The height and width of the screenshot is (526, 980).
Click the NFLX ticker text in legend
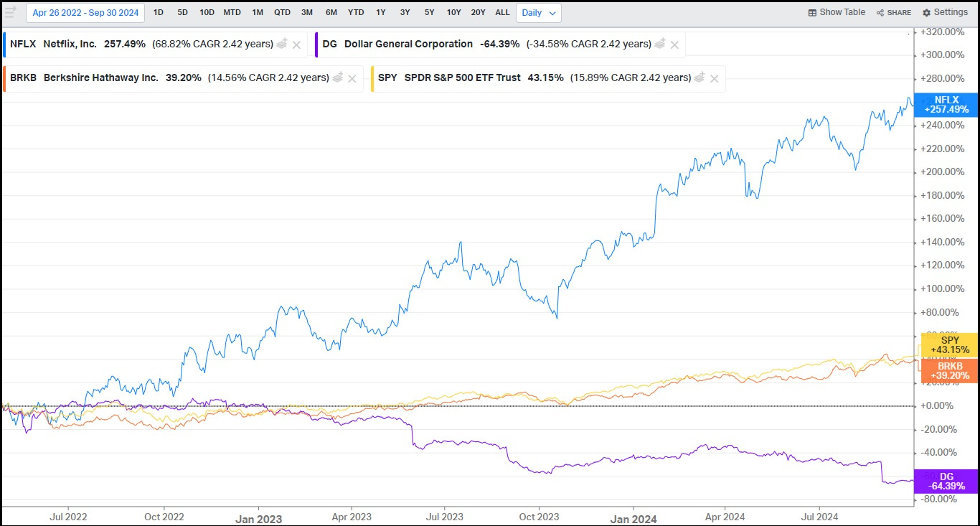point(23,44)
